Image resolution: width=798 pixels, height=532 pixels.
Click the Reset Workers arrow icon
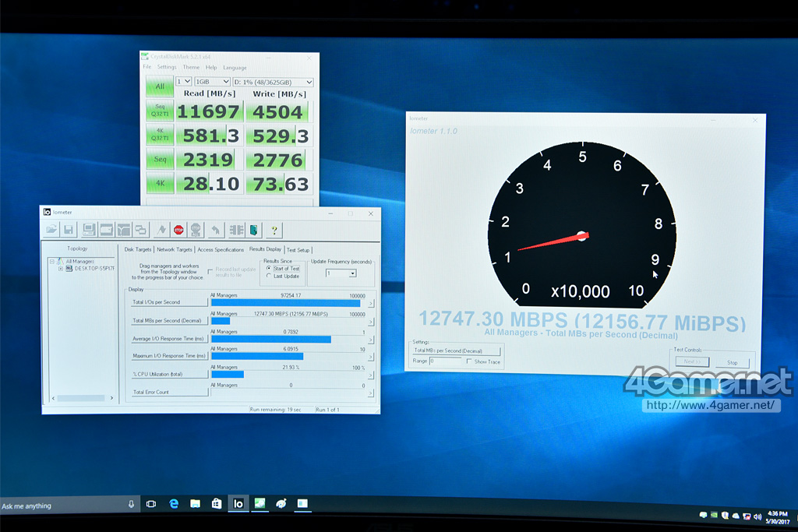pos(216,230)
